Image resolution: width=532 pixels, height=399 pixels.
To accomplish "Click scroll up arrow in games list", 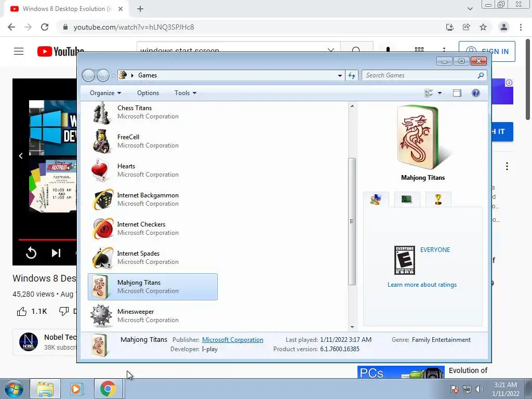I will [352, 106].
